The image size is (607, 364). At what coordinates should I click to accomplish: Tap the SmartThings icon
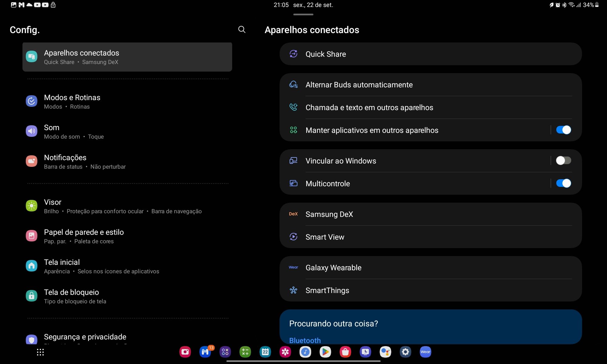tap(293, 290)
